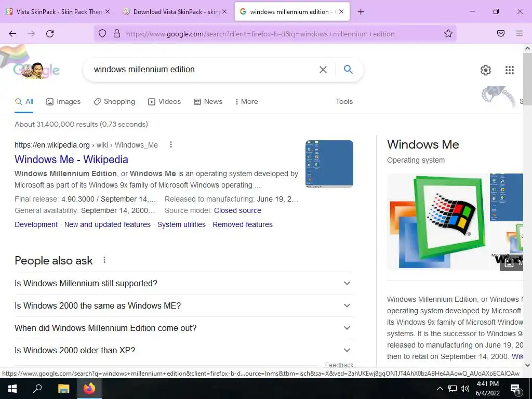Open Save to Pocket icon
The height and width of the screenshot is (399, 532).
[501, 33]
